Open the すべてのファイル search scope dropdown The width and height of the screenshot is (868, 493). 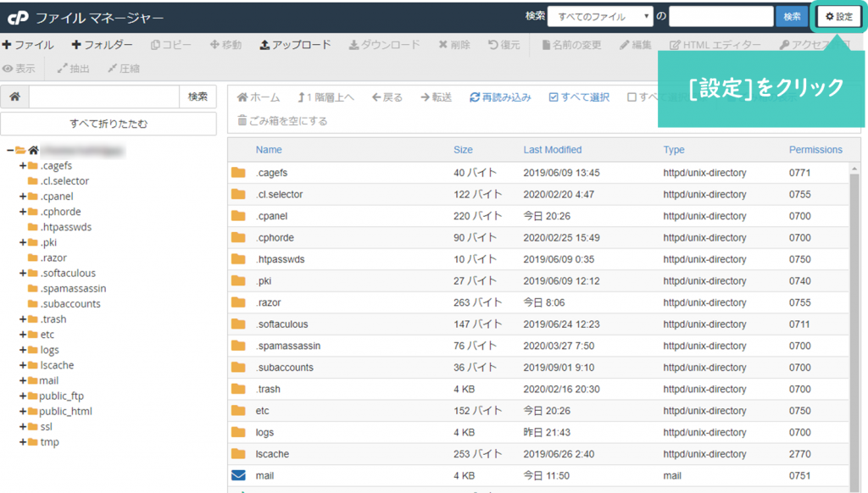click(600, 17)
